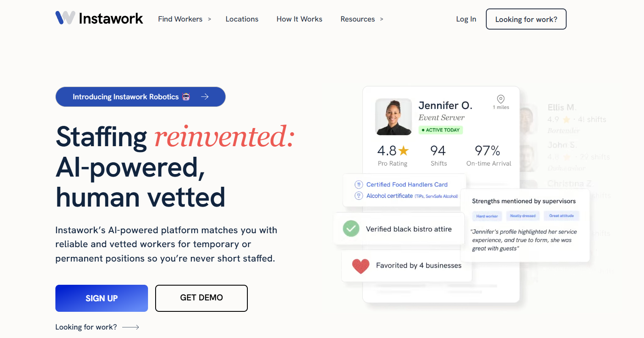
Task: Click the Great attitude tag
Action: point(562,215)
